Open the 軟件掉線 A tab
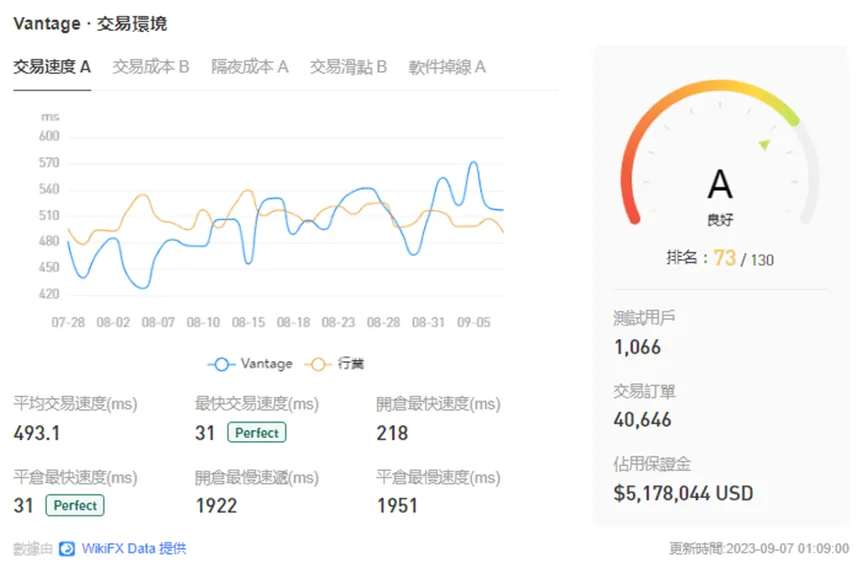The width and height of the screenshot is (864, 563). pyautogui.click(x=447, y=67)
